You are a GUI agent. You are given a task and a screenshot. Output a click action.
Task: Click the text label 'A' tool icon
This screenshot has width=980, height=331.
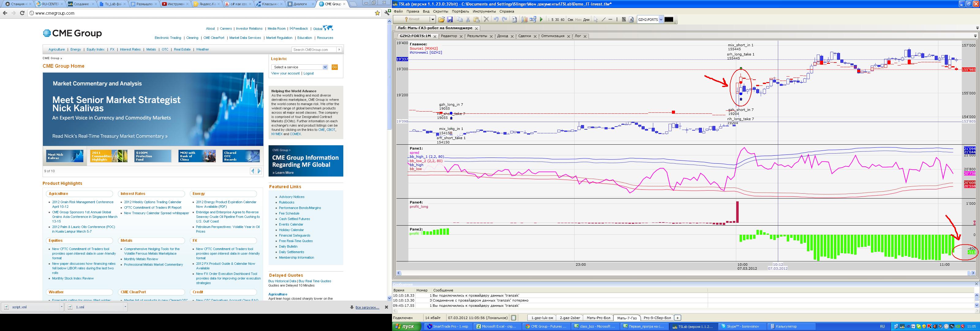pyautogui.click(x=631, y=19)
